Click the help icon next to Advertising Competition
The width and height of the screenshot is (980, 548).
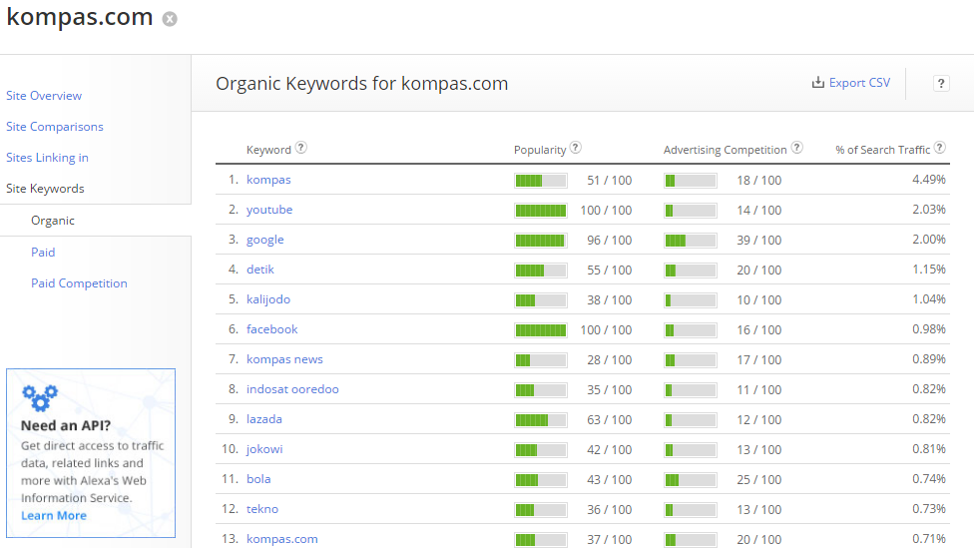[797, 148]
